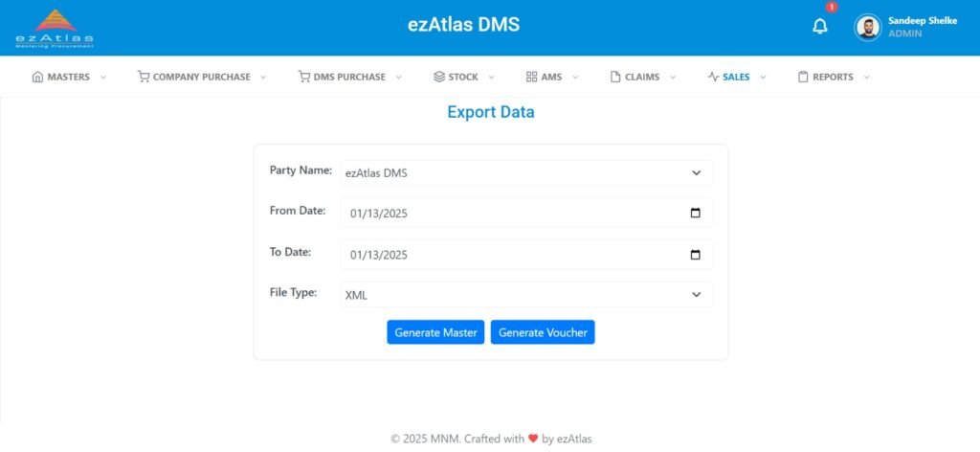Open the SALES menu
This screenshot has height=452, width=980.
coord(737,77)
